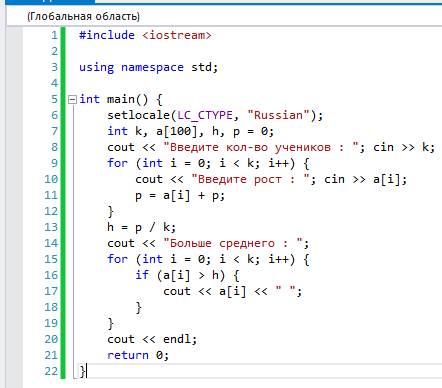
Task: Click line number 13 in the gutter
Action: (x=51, y=227)
